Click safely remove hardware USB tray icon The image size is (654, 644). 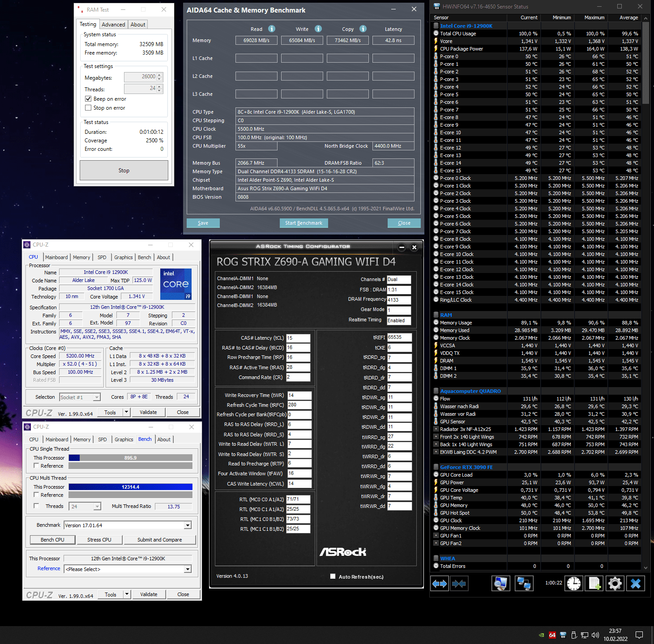pos(574,635)
